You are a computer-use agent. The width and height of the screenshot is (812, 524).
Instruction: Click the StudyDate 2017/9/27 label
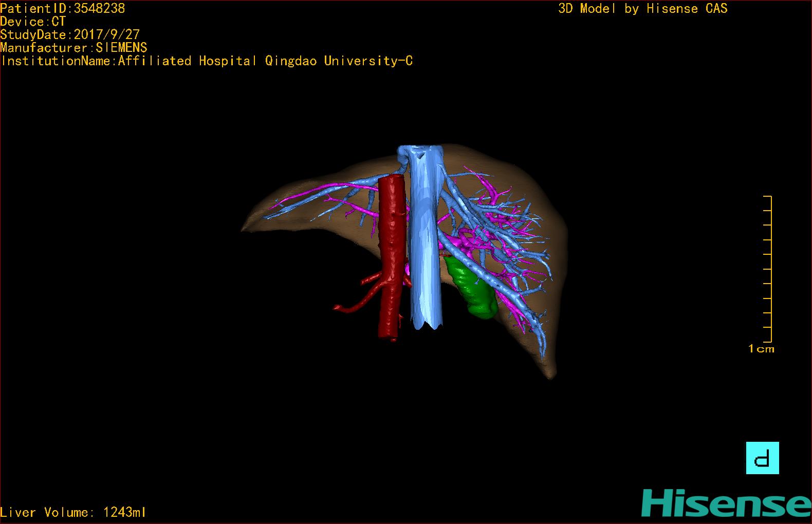coord(70,34)
